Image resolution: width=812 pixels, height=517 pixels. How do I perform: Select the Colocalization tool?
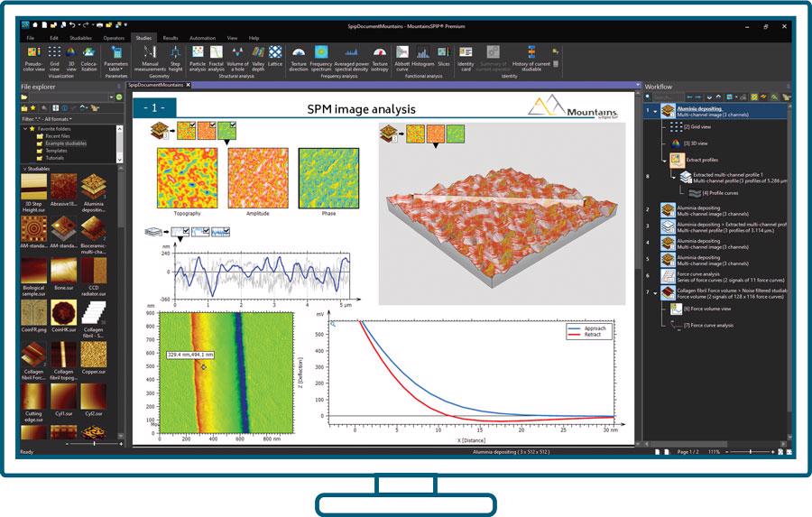click(x=89, y=59)
